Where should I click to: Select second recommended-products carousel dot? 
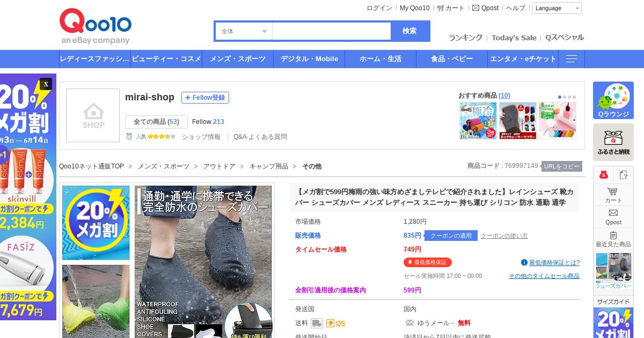[565, 97]
